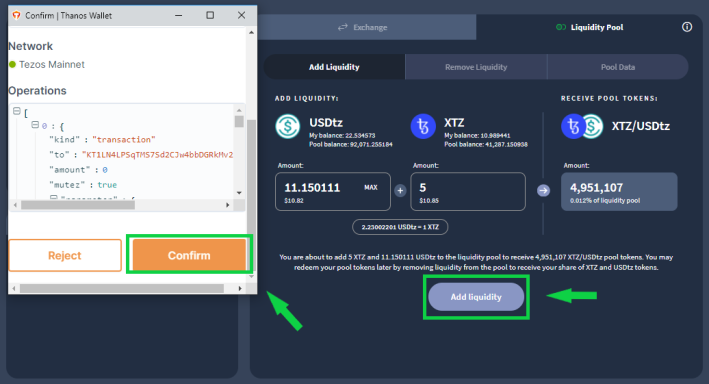Click the XTZ pool balance text
Screen dimensions: 709x384
pyautogui.click(x=486, y=144)
